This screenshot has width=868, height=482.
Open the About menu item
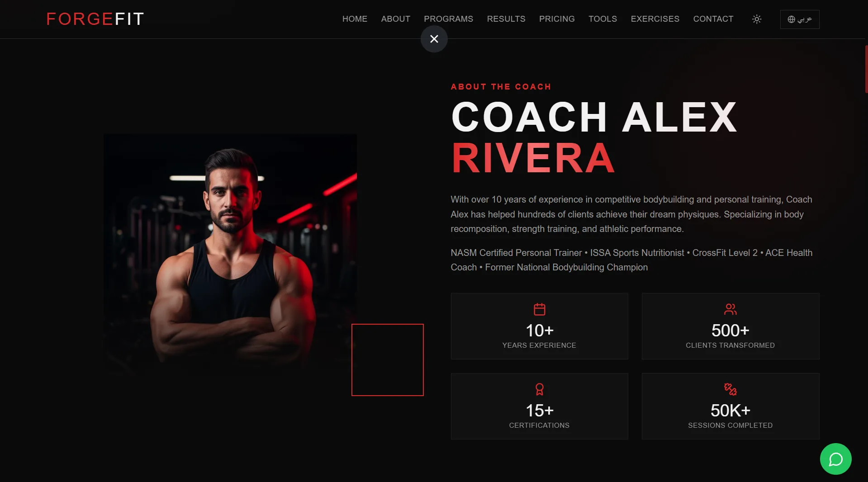tap(395, 19)
